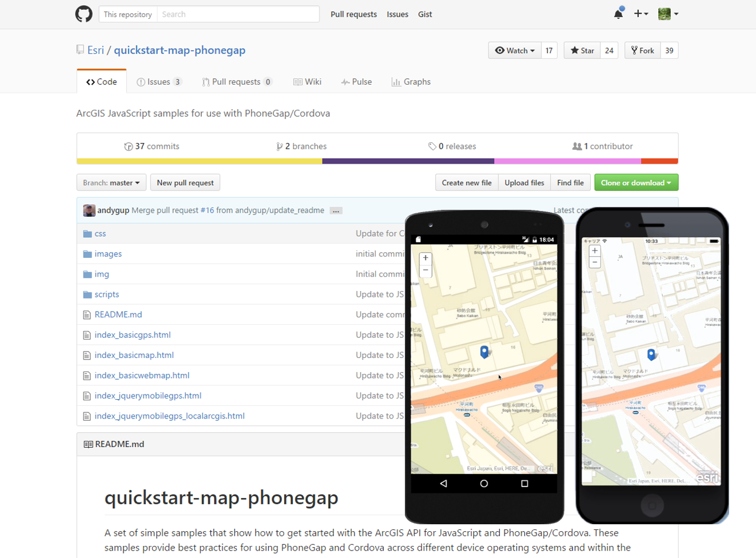Click the file icon beside index_jquerymobilegps.html
Viewport: 756px width, 558px height.
tap(87, 396)
